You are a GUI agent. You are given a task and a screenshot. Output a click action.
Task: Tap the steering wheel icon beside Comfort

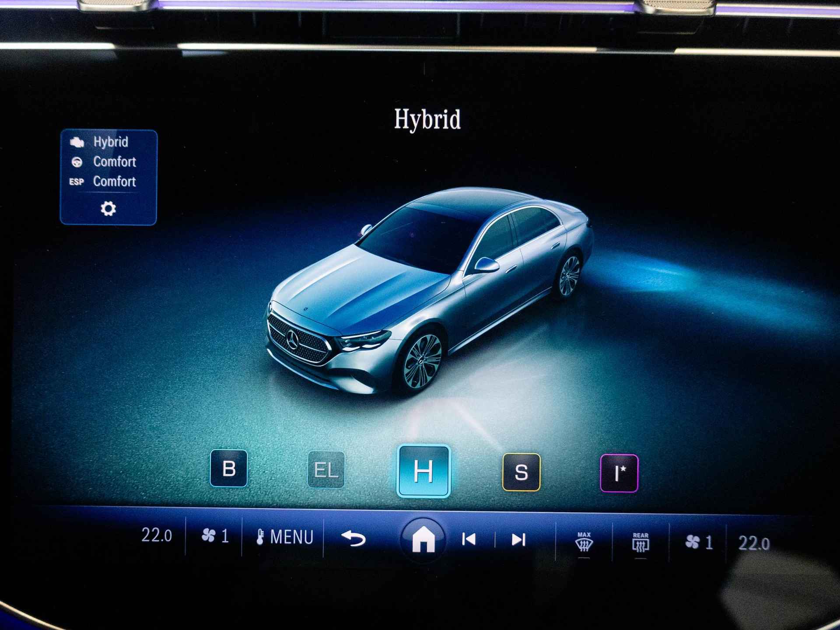(77, 162)
